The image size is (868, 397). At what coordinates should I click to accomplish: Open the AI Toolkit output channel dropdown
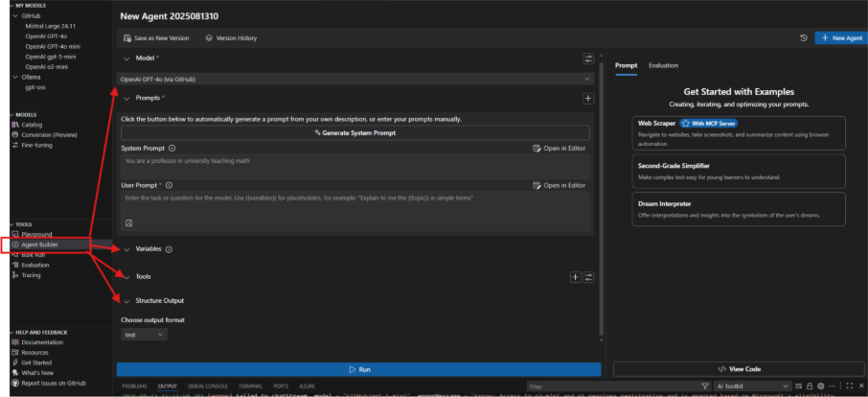pyautogui.click(x=753, y=385)
